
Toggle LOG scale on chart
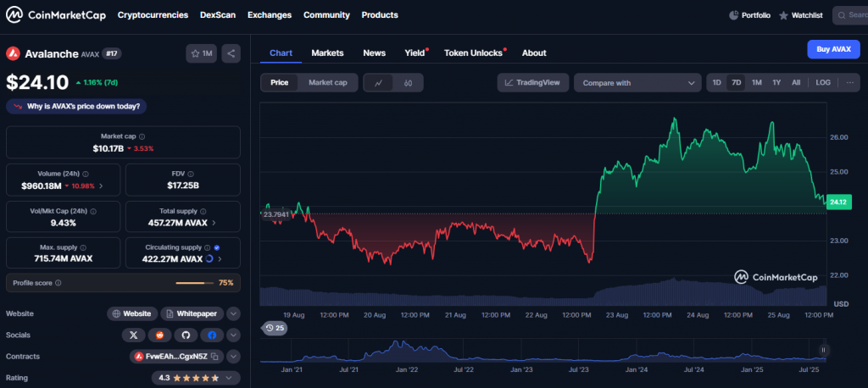[x=823, y=82]
